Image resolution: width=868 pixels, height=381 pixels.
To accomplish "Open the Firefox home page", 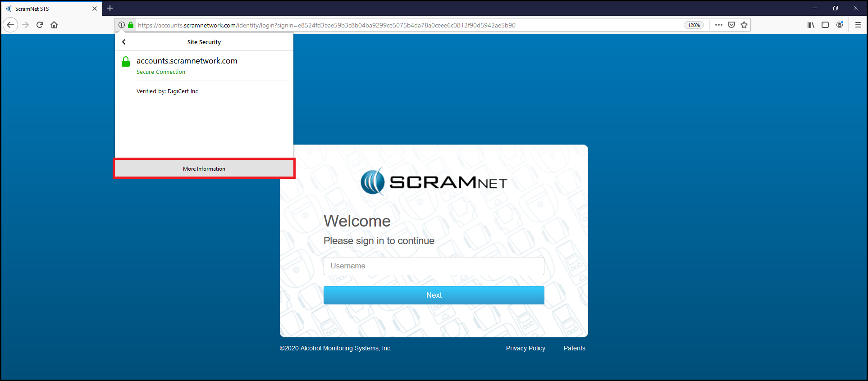I will coord(54,25).
